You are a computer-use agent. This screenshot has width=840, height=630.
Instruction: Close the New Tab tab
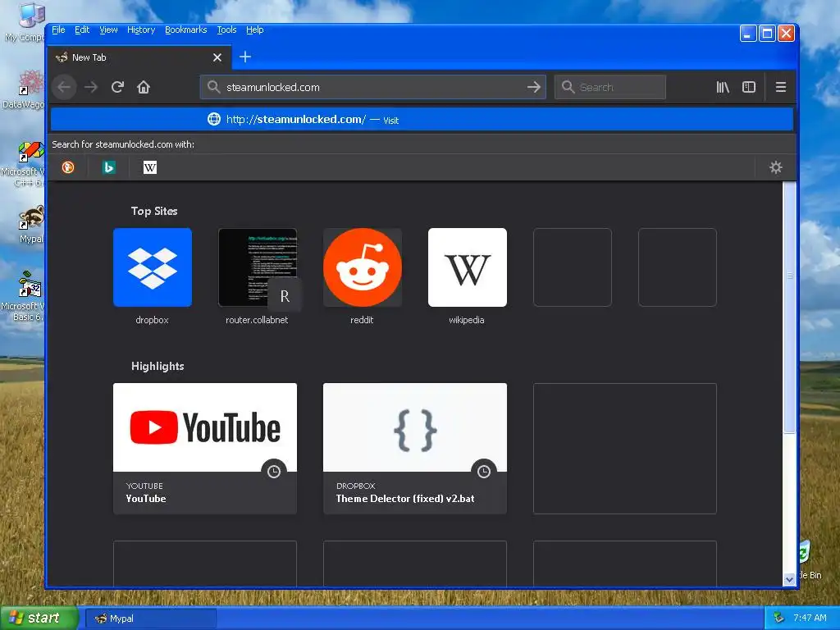click(x=217, y=57)
